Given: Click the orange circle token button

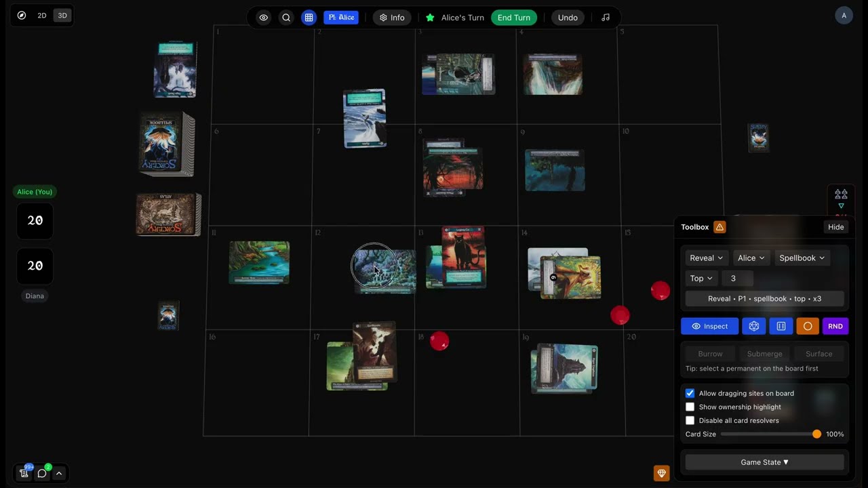Looking at the screenshot, I should click(808, 326).
